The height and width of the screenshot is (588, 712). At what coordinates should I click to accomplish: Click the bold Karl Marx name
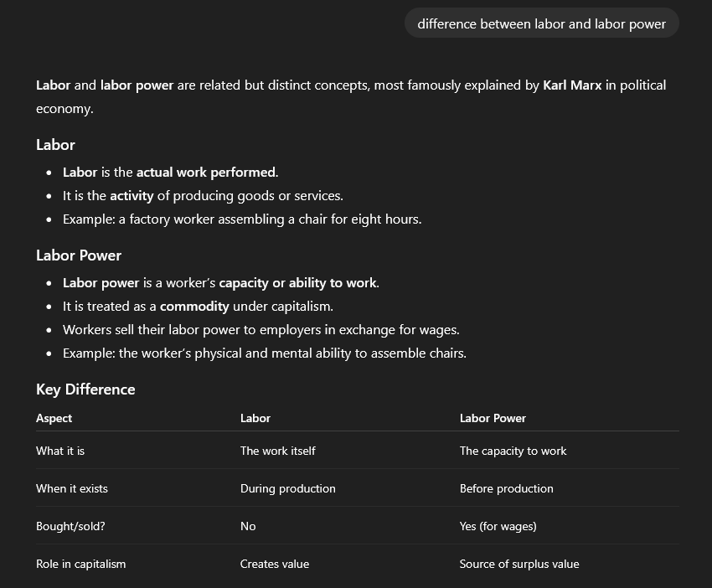point(572,85)
